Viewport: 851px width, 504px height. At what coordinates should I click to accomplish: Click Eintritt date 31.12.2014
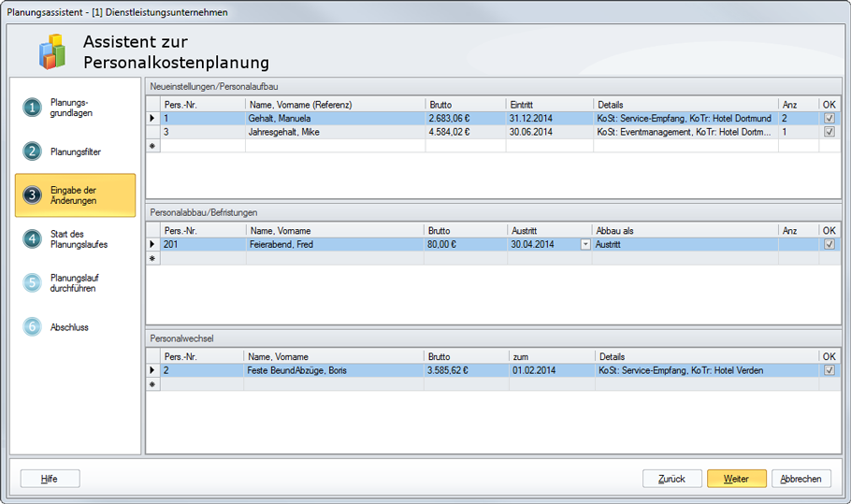point(550,118)
